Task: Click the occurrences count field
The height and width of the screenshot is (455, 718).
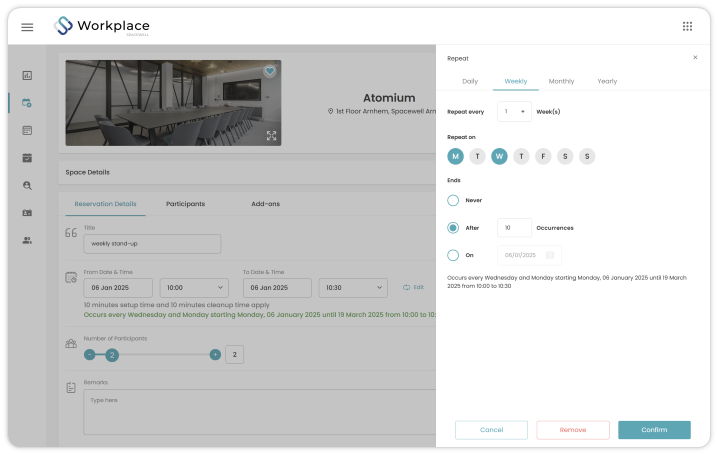Action: click(514, 228)
